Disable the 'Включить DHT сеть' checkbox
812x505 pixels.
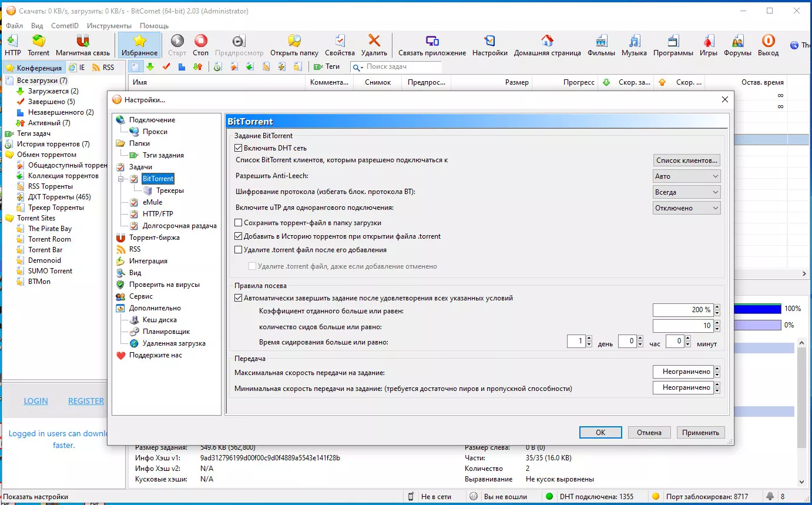[239, 148]
